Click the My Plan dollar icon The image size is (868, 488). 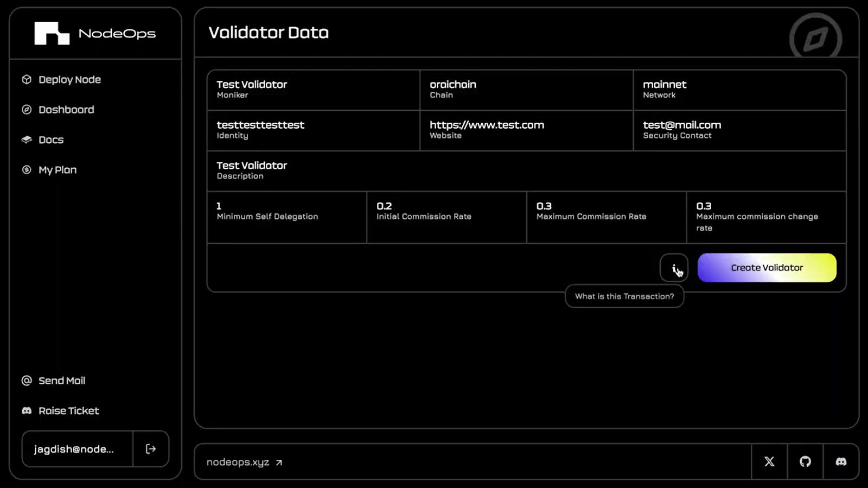pos(27,170)
